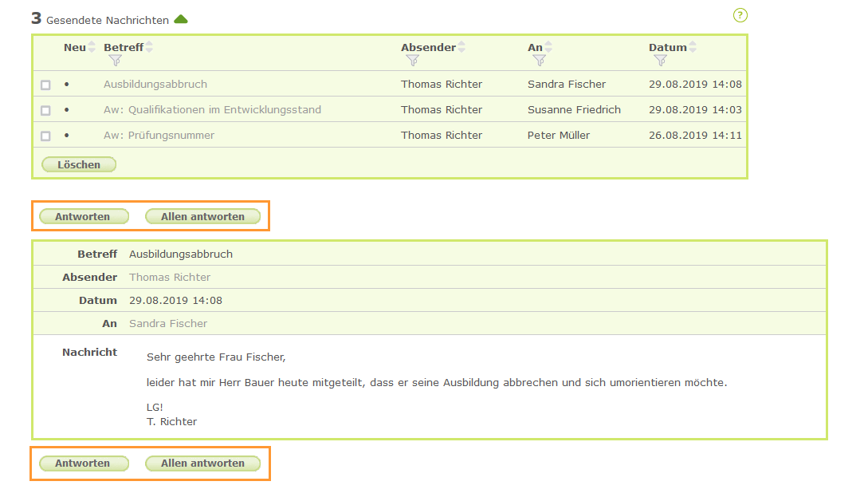The image size is (868, 501).
Task: Sort by Betreff using its sort arrows
Action: 148,47
